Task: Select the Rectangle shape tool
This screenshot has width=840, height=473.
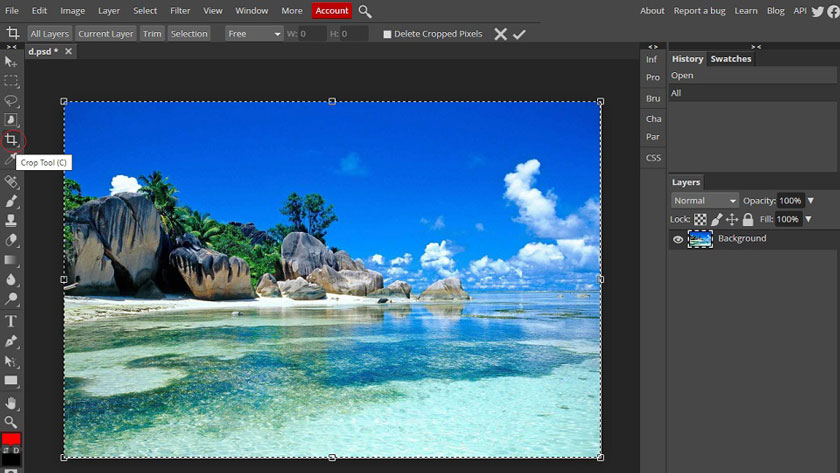Action: click(11, 381)
